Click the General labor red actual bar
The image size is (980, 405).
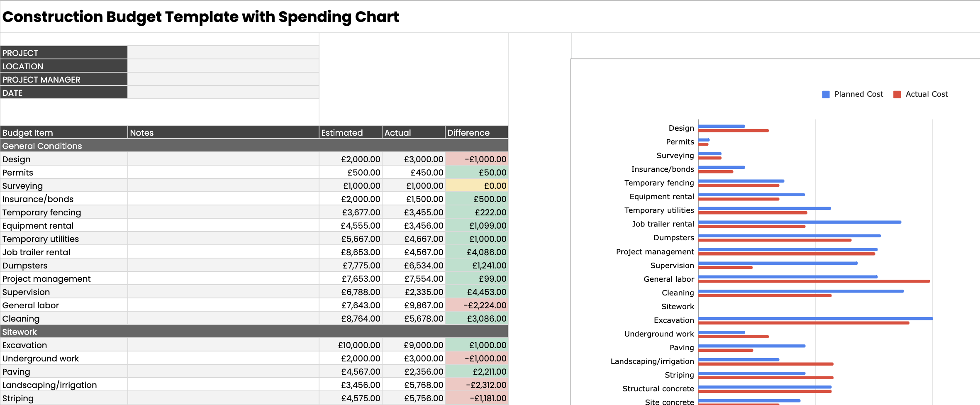(x=814, y=281)
